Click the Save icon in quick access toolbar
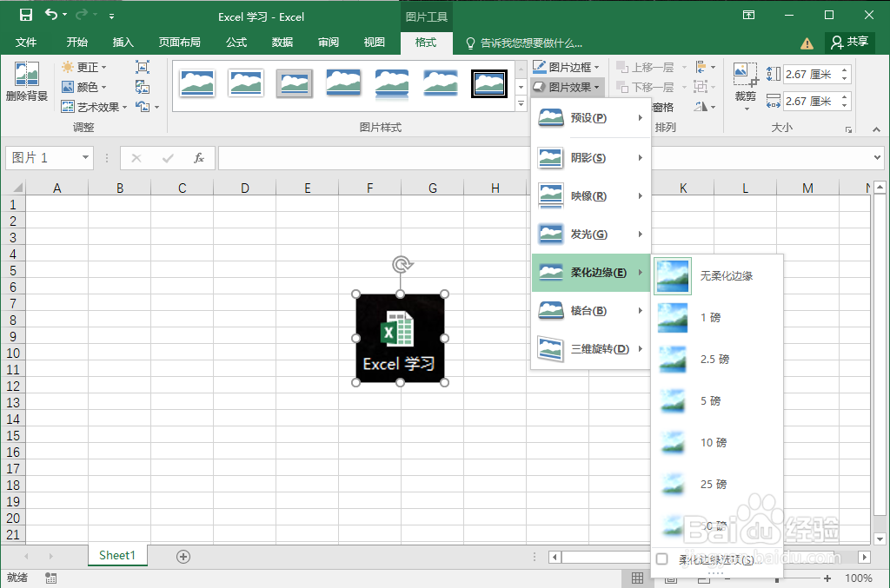 click(25, 16)
